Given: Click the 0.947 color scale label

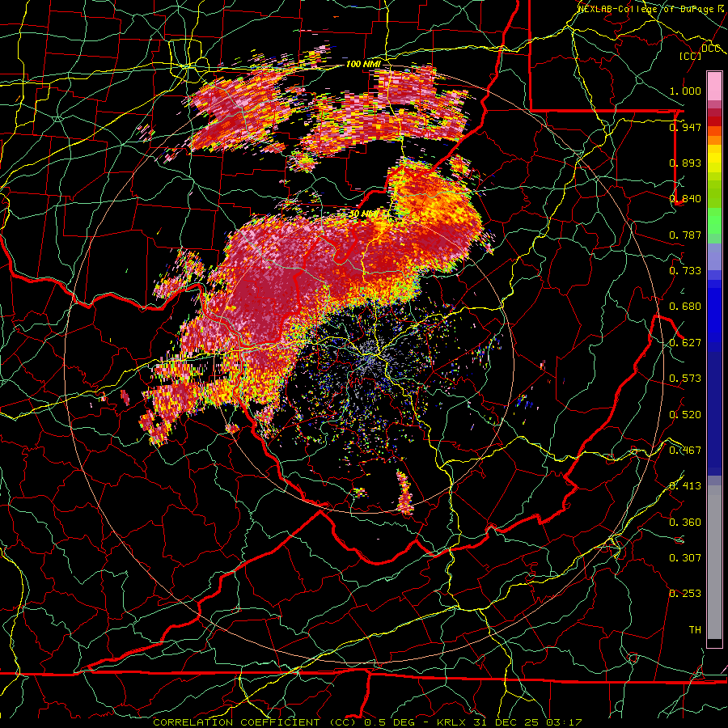Looking at the screenshot, I should point(685,127).
